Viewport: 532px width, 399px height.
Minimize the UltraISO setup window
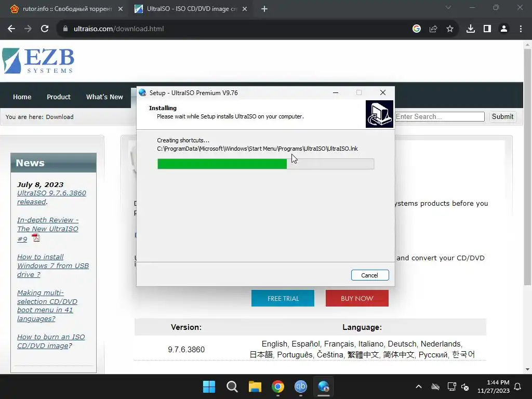click(x=336, y=92)
